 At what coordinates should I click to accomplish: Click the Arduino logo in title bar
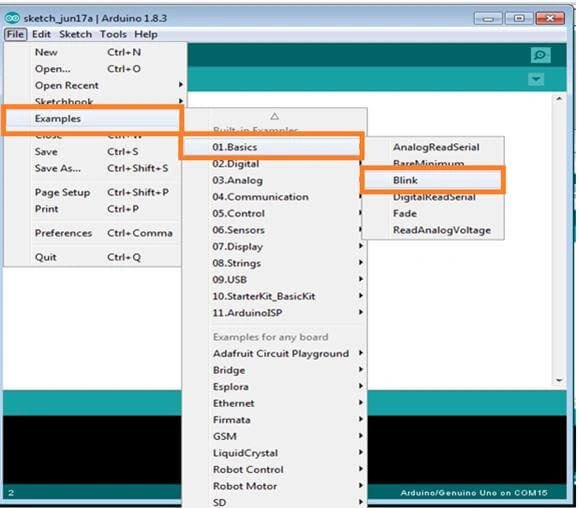tap(12, 18)
